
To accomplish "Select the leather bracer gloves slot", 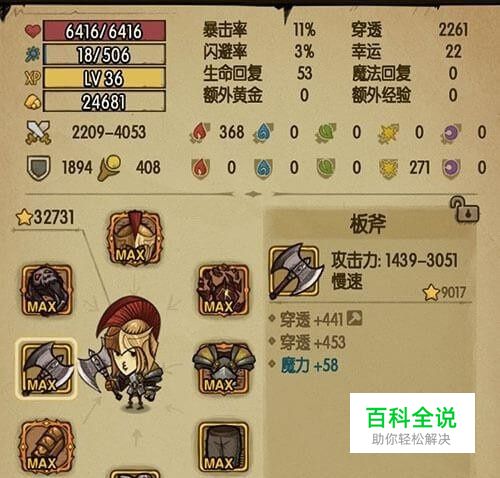I will coord(47,447).
